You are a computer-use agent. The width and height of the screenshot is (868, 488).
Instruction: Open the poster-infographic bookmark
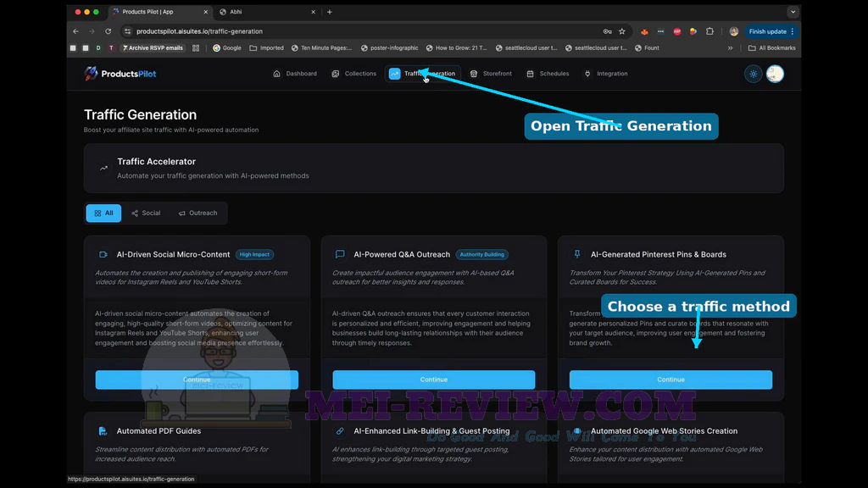(389, 48)
